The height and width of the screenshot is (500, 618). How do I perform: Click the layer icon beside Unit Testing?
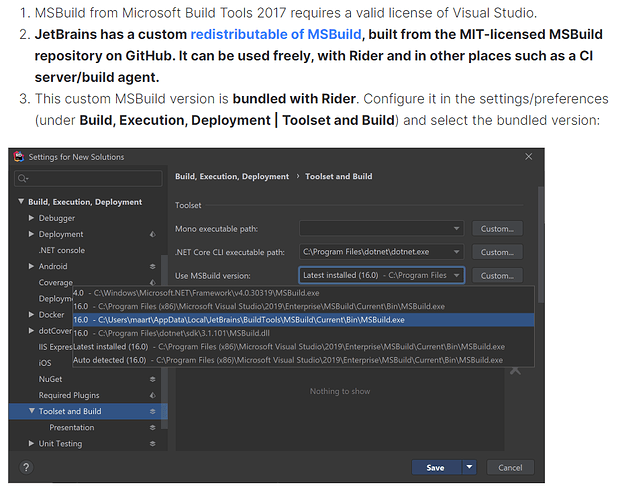[153, 443]
